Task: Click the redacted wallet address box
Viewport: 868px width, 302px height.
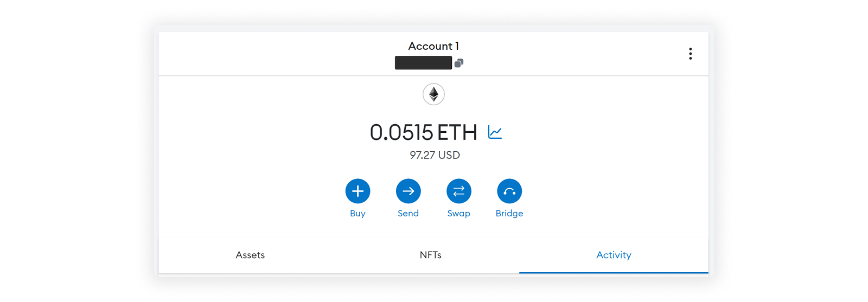Action: 423,63
